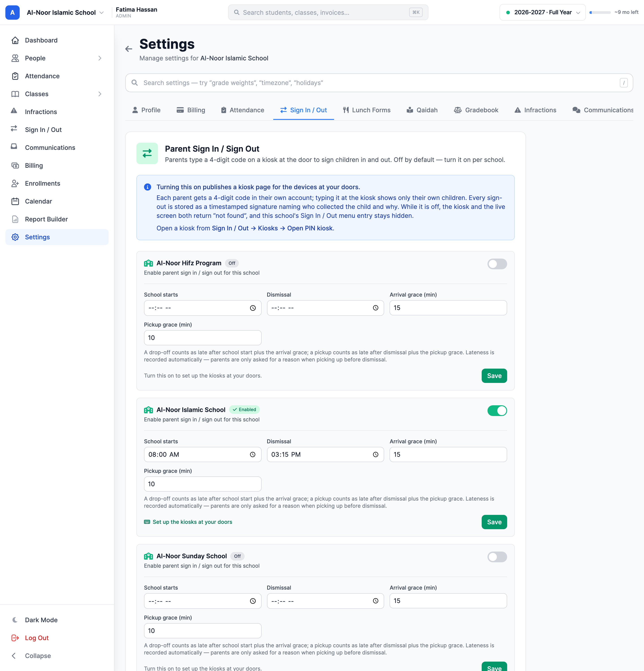Open the Calendar icon in sidebar

(x=15, y=201)
